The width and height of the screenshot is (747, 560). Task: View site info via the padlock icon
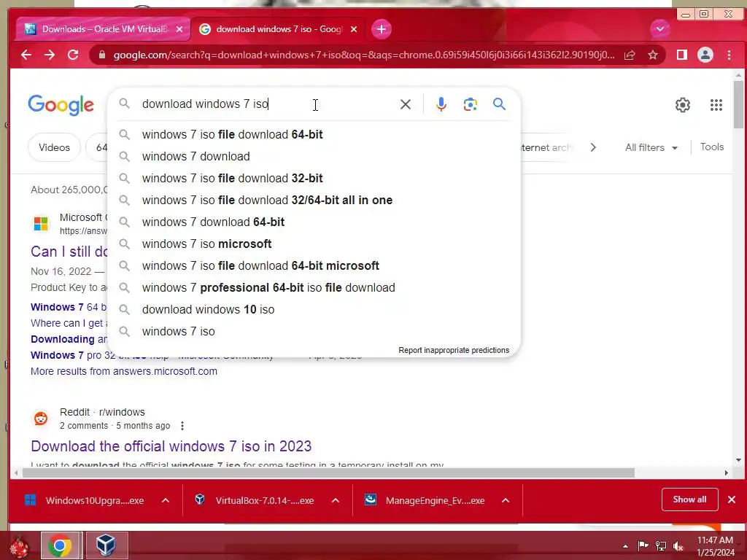pyautogui.click(x=101, y=55)
